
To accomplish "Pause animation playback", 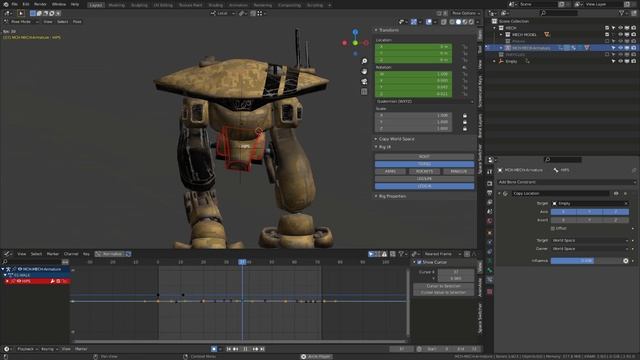I will click(x=246, y=349).
